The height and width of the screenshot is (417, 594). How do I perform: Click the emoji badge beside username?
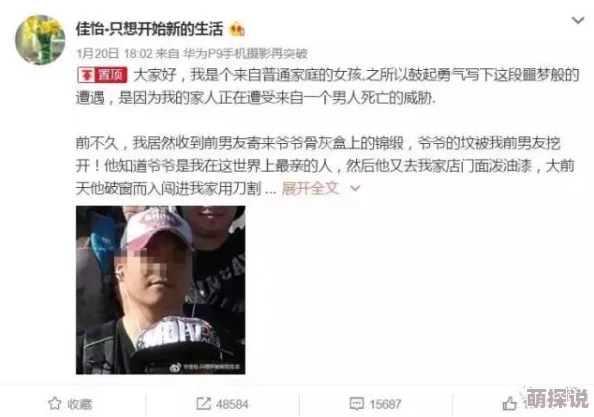[x=237, y=30]
